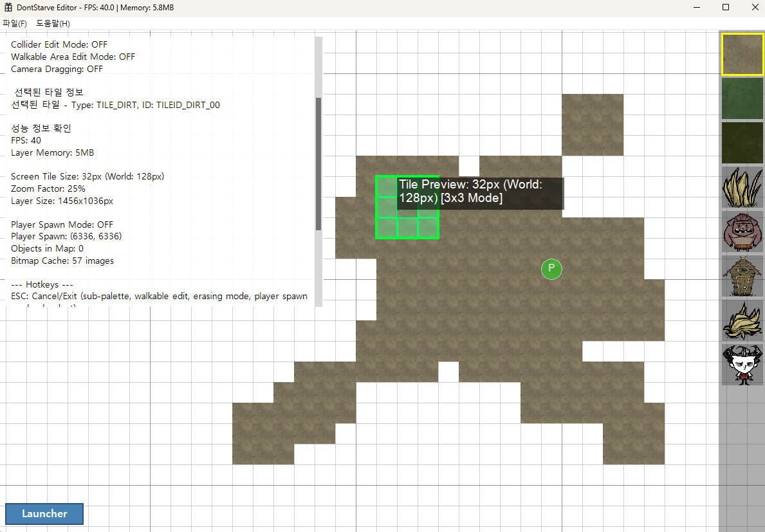Click the '성능 정보 확인' heading
Viewport: 765px width, 532px height.
(x=41, y=128)
